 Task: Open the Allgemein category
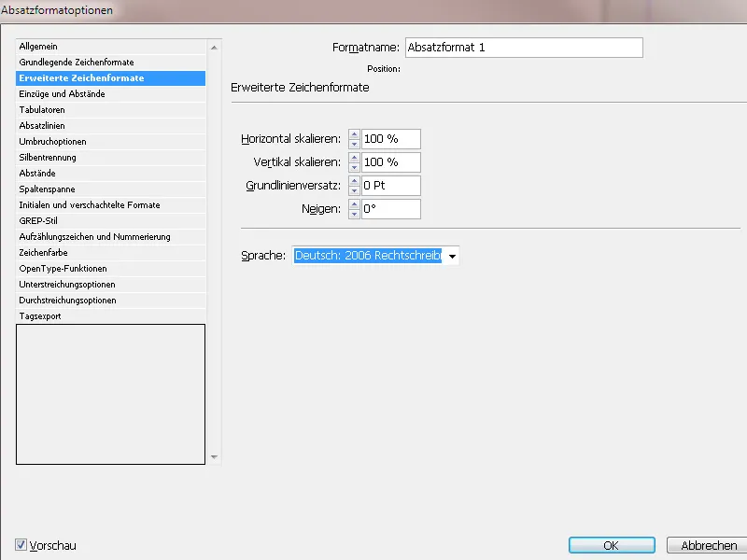click(110, 46)
